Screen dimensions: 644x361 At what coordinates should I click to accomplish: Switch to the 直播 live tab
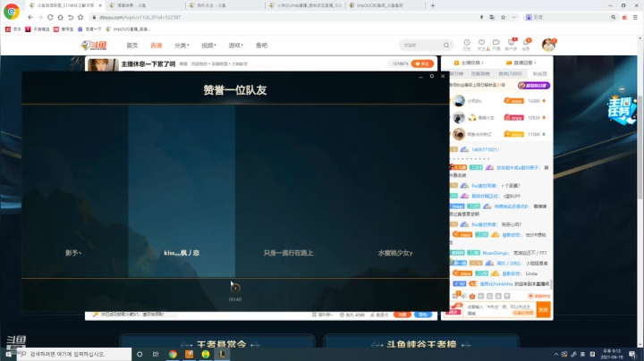[156, 45]
